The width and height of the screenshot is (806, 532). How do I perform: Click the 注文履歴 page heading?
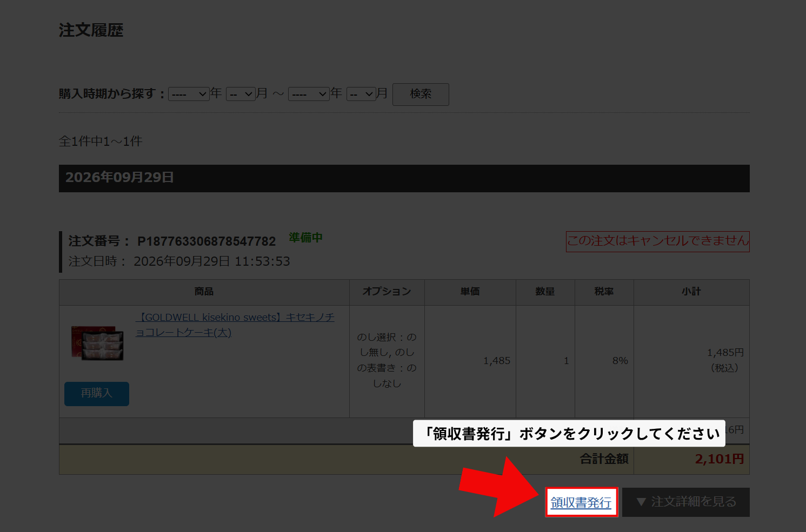pos(91,30)
